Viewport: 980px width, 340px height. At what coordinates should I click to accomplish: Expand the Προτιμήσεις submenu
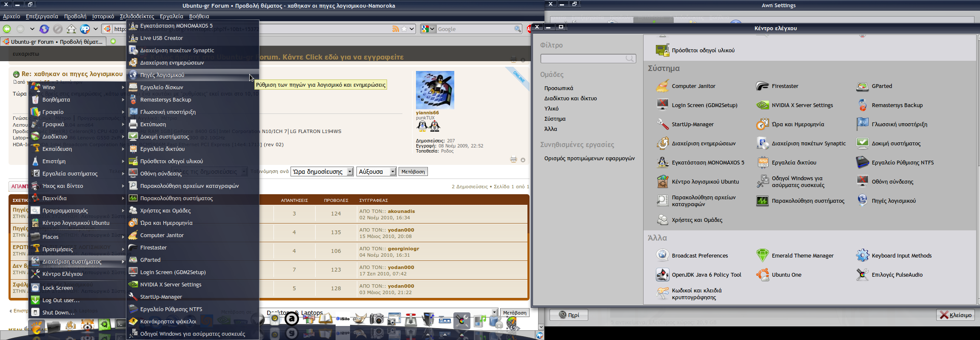pyautogui.click(x=77, y=249)
